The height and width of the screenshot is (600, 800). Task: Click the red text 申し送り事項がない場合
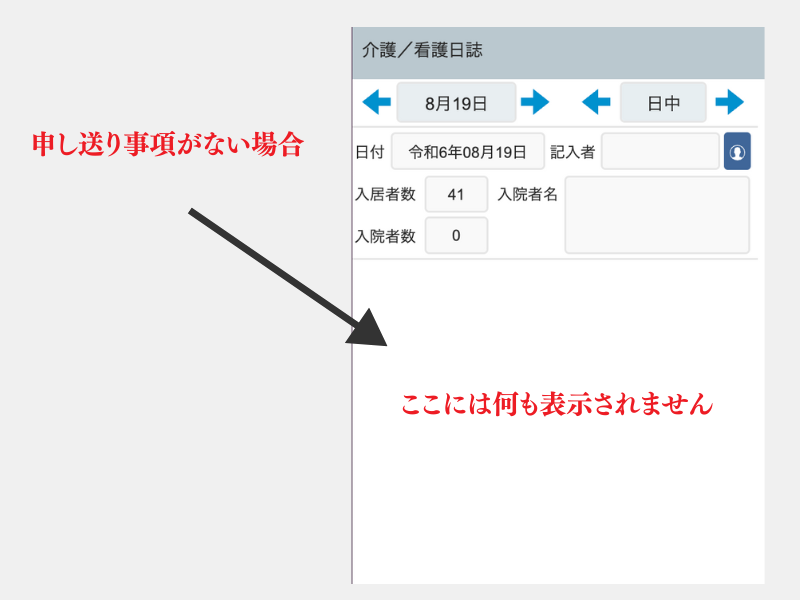[167, 145]
